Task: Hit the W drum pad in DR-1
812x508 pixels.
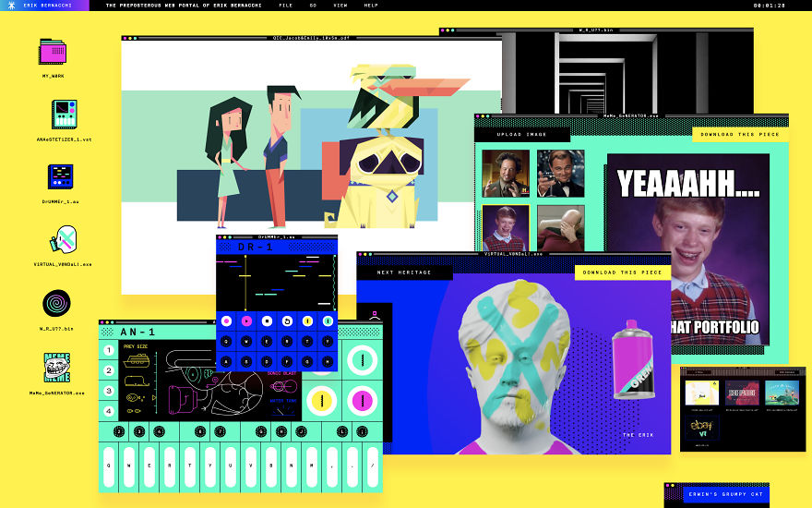Action: point(246,342)
